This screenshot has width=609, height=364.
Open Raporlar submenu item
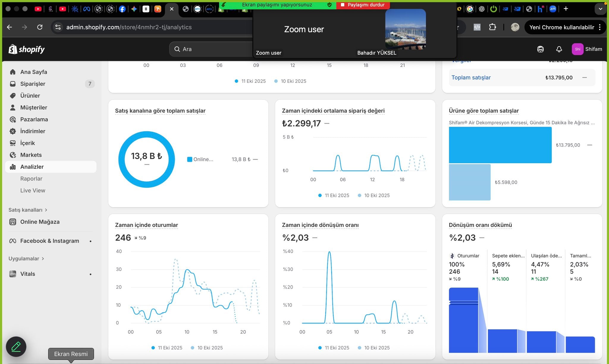(x=31, y=179)
